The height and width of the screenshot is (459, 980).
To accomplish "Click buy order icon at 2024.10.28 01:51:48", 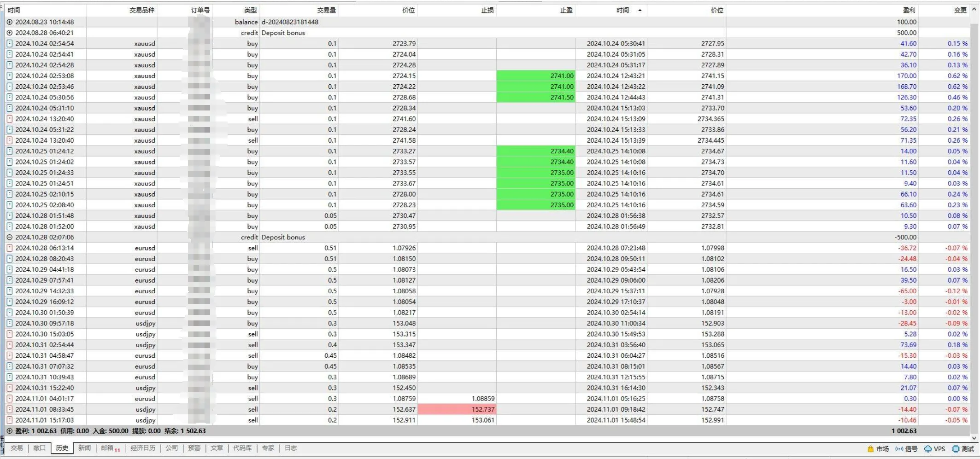I will (9, 215).
